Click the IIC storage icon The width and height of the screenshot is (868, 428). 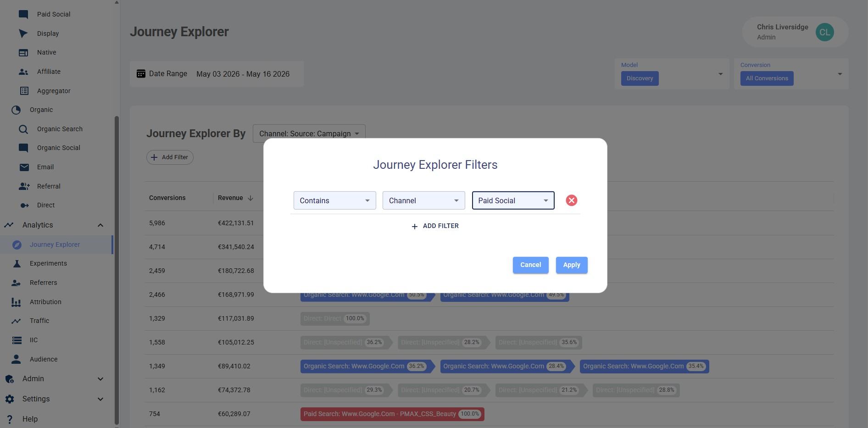coord(17,340)
